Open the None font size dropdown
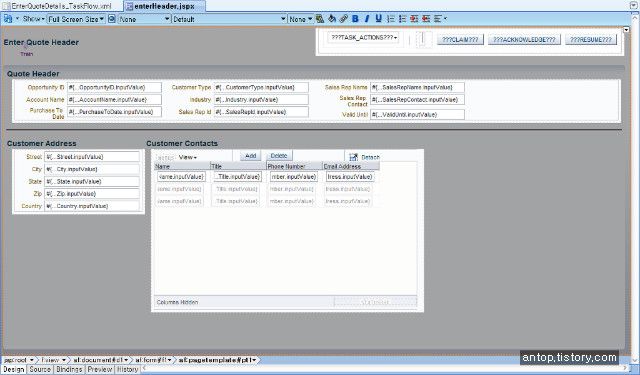The width and height of the screenshot is (640, 375). [300, 19]
